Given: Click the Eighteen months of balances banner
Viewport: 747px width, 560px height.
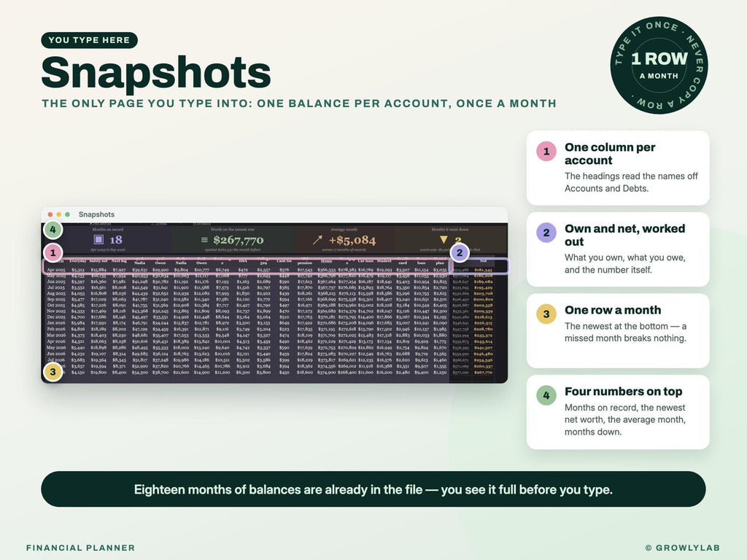Looking at the screenshot, I should [x=373, y=489].
